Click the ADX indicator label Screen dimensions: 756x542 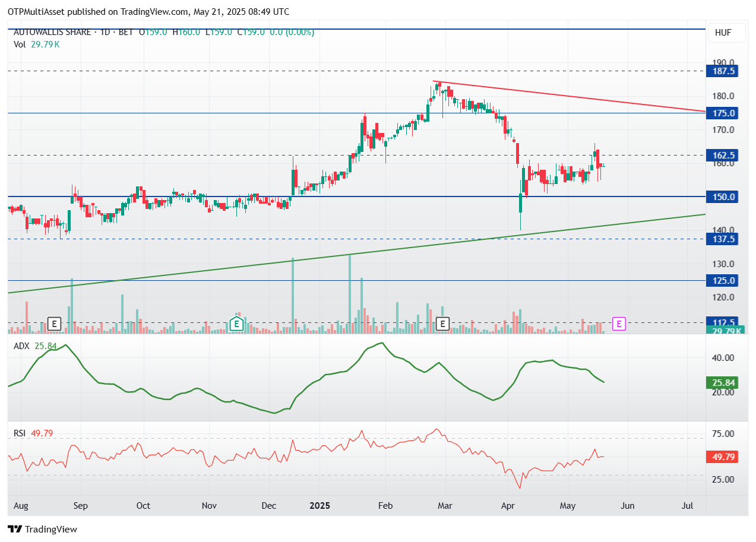tap(21, 346)
